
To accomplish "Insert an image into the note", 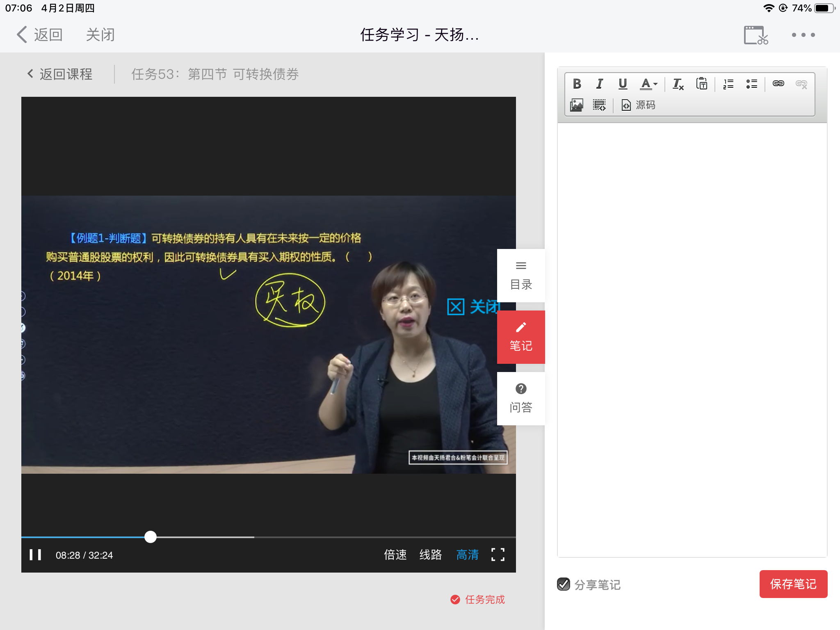I will (577, 105).
